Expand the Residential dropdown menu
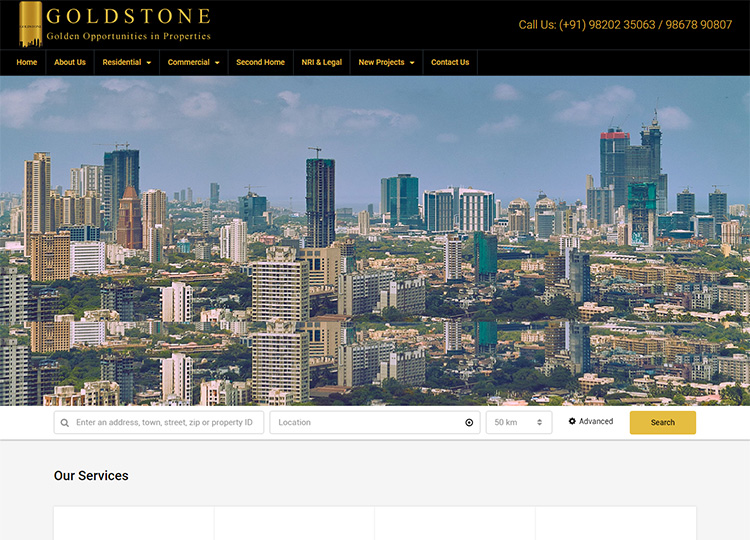Viewport: 750px width, 540px height. pos(127,62)
